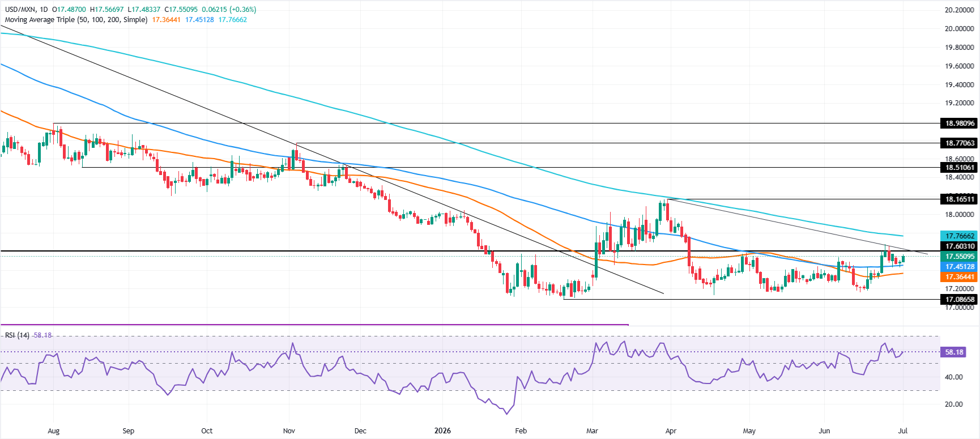Click the 17.55095 current price tag
Screen dimensions: 980x439
(x=960, y=257)
